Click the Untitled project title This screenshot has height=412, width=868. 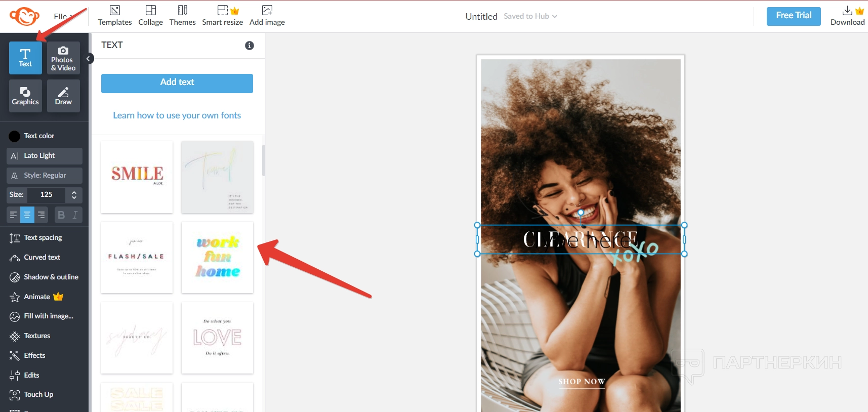[x=481, y=16]
